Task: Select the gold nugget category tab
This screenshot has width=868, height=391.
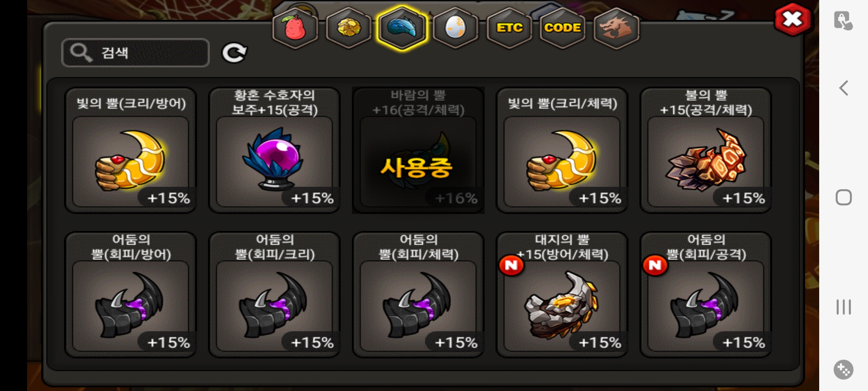Action: pyautogui.click(x=349, y=28)
